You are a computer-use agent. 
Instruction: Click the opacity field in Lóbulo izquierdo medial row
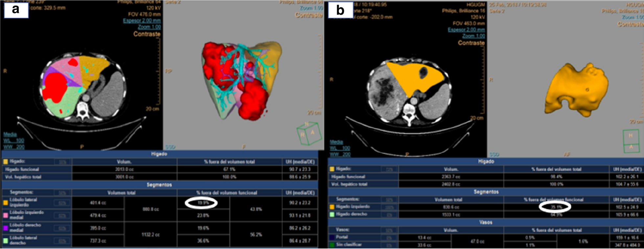click(x=62, y=215)
